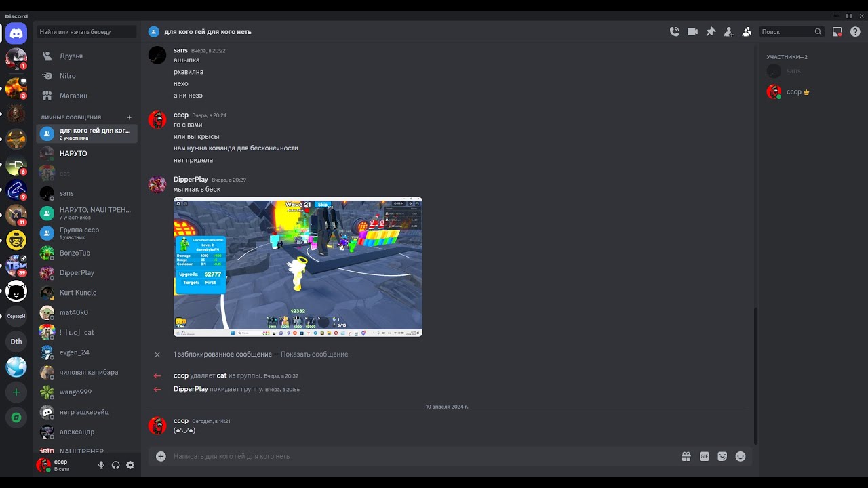Open the Explore servers compass icon
The width and height of the screenshot is (868, 488).
[16, 418]
